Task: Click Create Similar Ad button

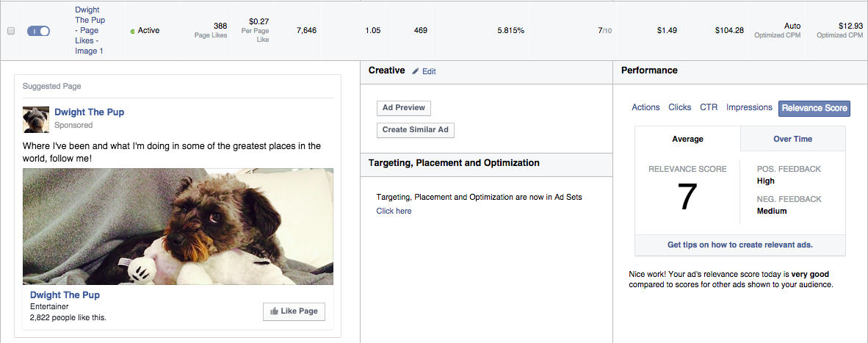Action: (416, 131)
